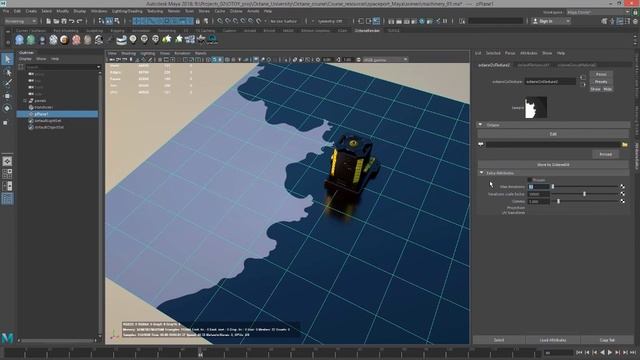Pick the Move tool in left toolbox
Image resolution: width=640 pixels, height=360 pixels.
tap(7, 96)
